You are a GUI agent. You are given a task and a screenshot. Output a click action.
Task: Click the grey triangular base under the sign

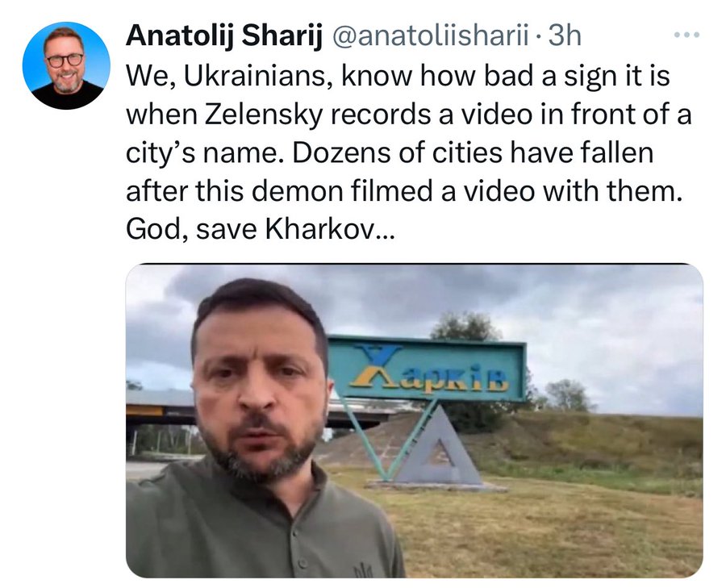click(x=436, y=448)
